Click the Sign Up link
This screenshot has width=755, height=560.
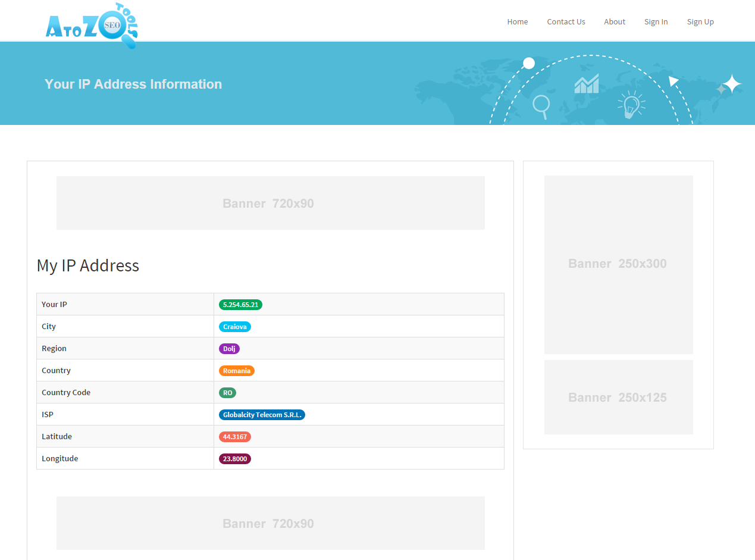700,21
